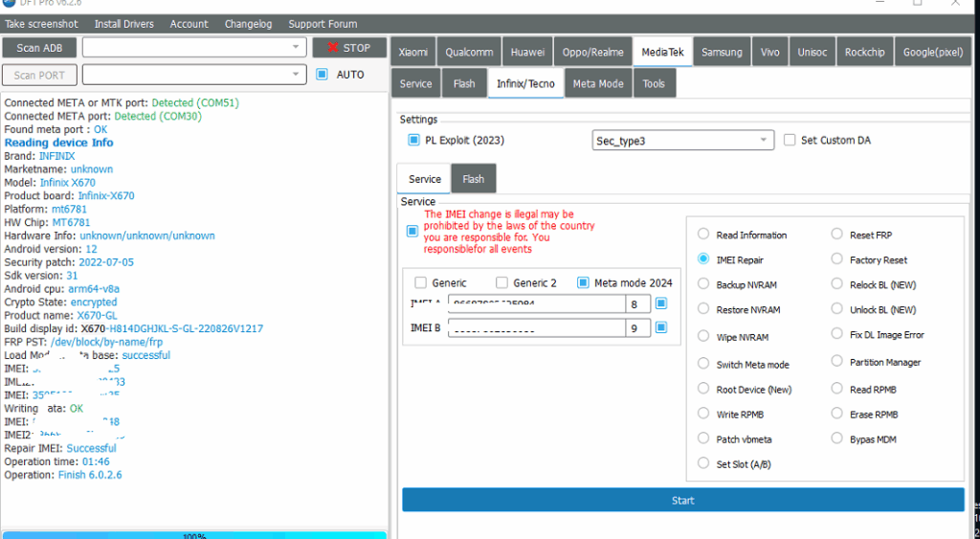Image resolution: width=980 pixels, height=539 pixels.
Task: Enable the Set Custom DA checkbox
Action: pyautogui.click(x=790, y=141)
